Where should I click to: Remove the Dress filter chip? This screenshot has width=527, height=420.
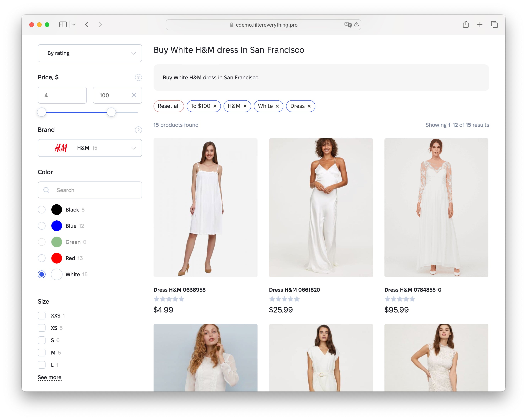point(309,106)
